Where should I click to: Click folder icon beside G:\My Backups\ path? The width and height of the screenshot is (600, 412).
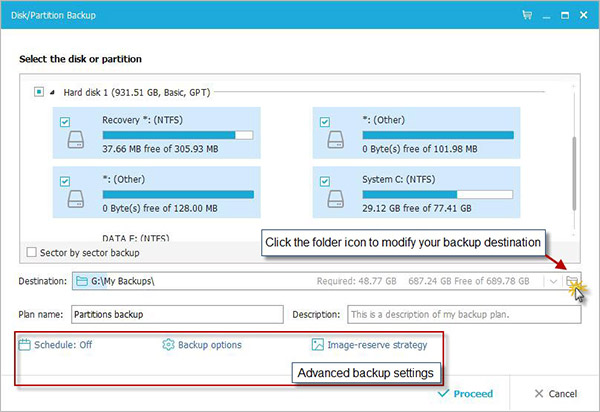tap(82, 281)
